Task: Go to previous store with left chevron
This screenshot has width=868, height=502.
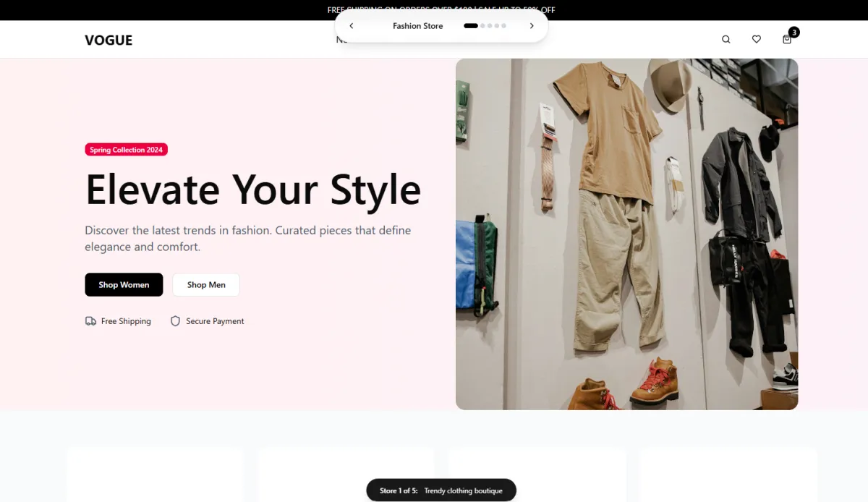Action: pos(352,26)
